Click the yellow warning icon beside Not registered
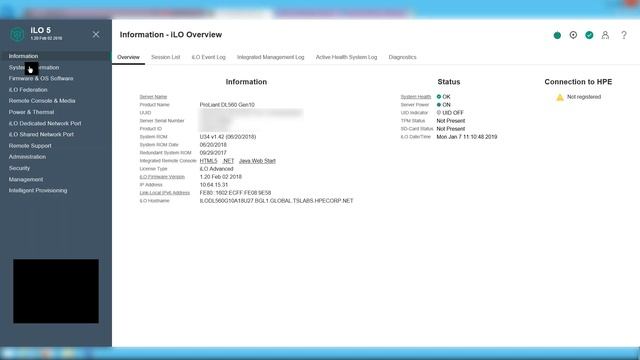Viewport: 640px width, 360px height. coord(560,97)
